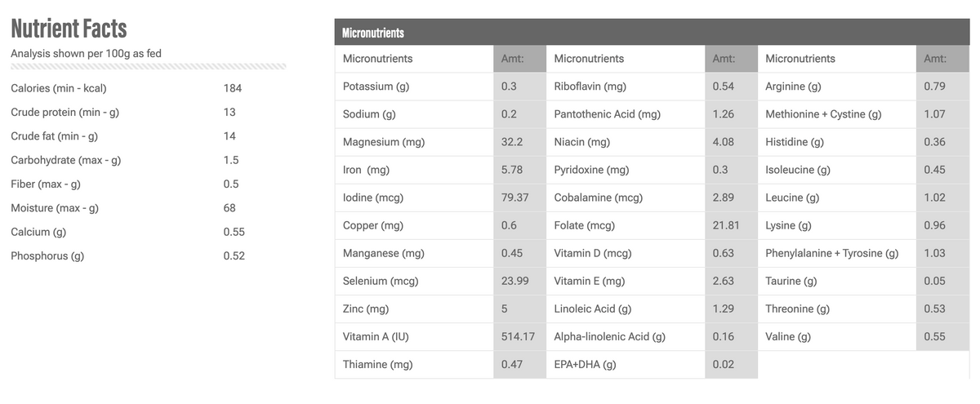Select the Methionine + Cystine (g) row
Screen dimensions: 980x404
pyautogui.click(x=864, y=114)
